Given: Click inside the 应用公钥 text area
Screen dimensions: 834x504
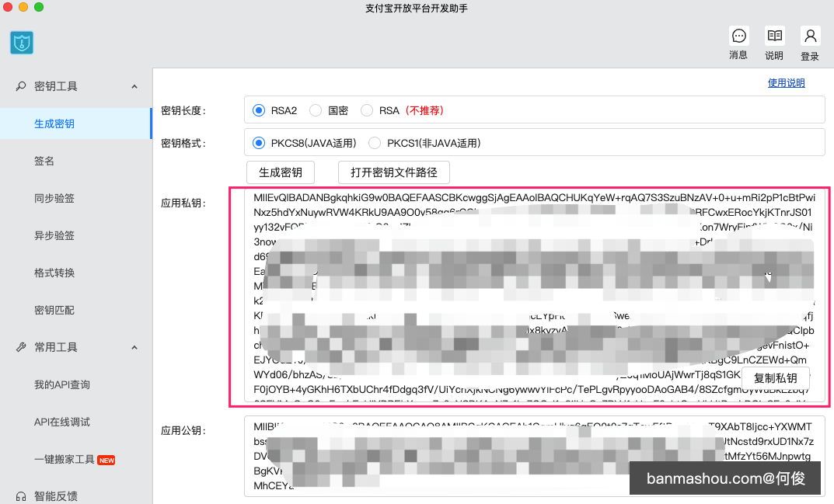Looking at the screenshot, I should [535, 457].
